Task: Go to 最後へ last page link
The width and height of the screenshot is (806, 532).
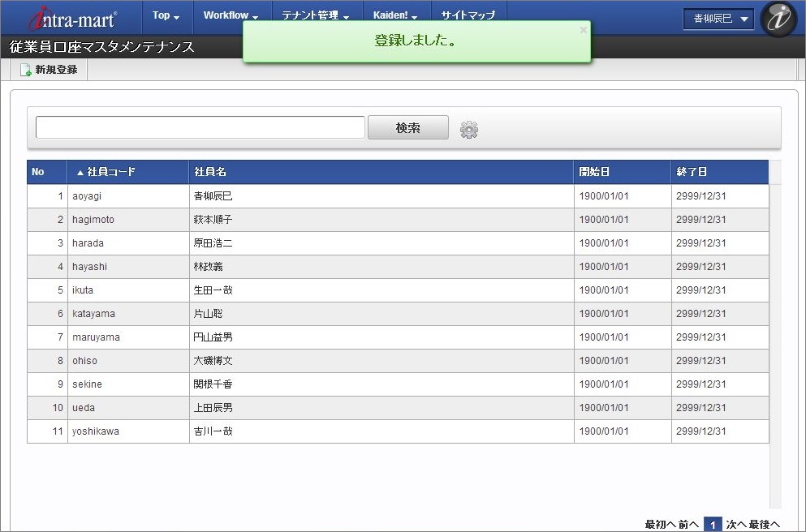Action: 764,525
